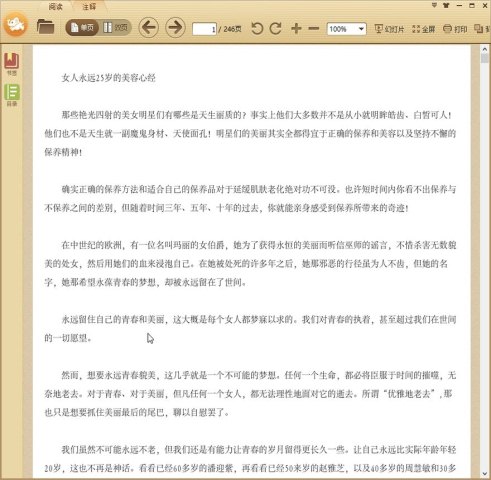Switch to single page (单页) view

[x=82, y=28]
